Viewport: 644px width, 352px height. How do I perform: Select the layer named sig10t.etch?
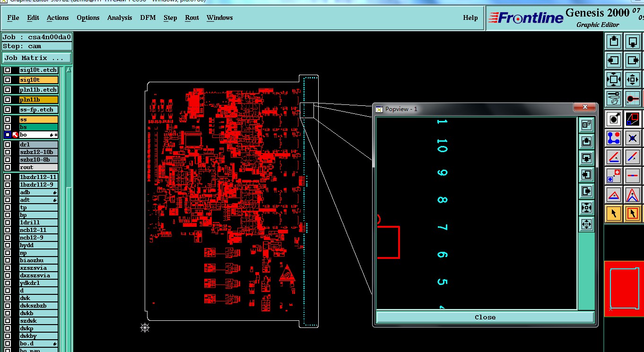click(x=39, y=70)
